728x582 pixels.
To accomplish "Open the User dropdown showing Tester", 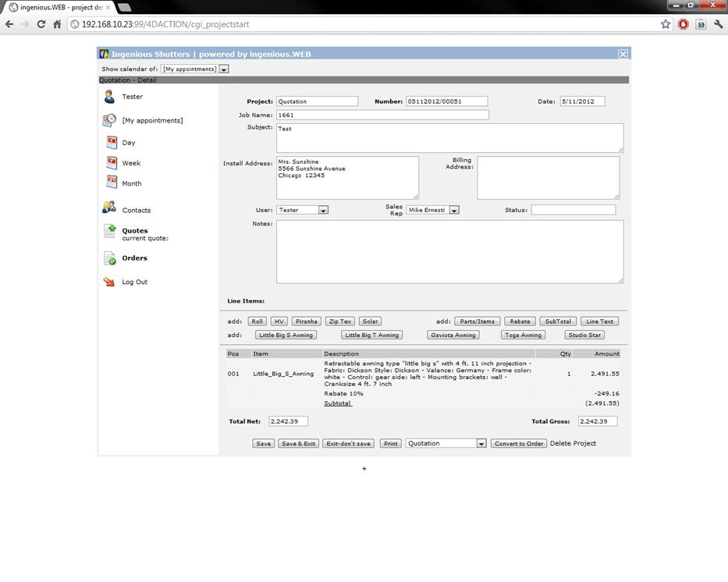I will (323, 210).
